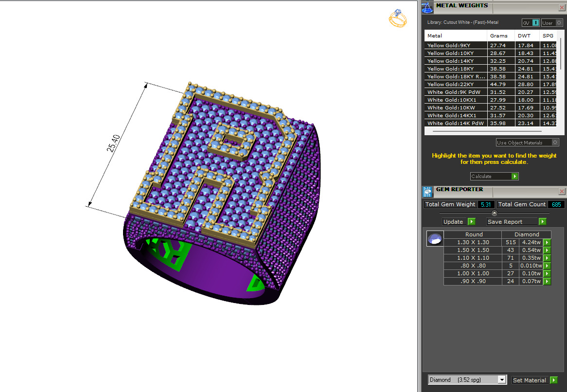This screenshot has width=567, height=392.
Task: Click the Total Gem Count value 685
Action: click(x=556, y=204)
